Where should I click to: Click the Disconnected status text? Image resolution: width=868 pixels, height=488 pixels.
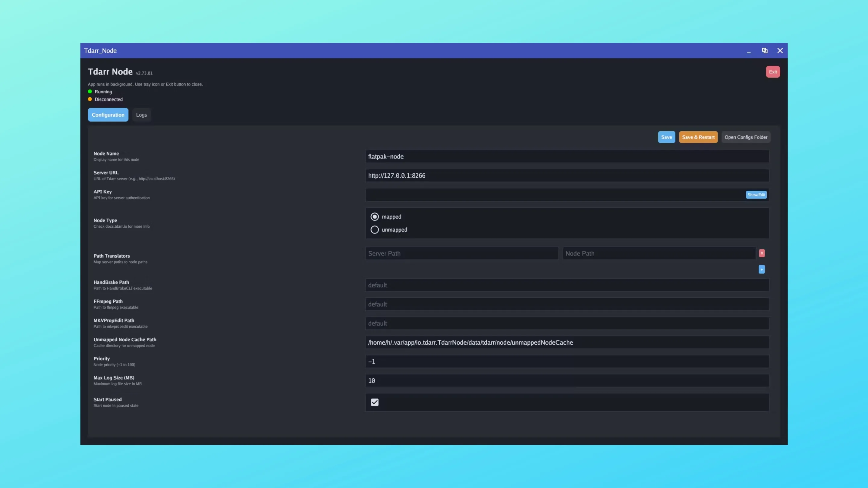108,99
